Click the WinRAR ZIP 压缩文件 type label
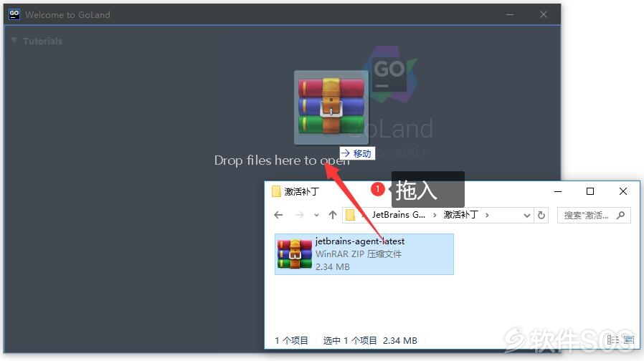The width and height of the screenshot is (644, 361). [359, 254]
